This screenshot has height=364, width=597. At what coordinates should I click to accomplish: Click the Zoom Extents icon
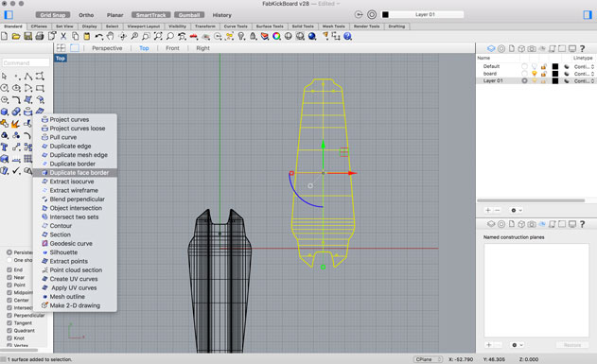pos(158,36)
